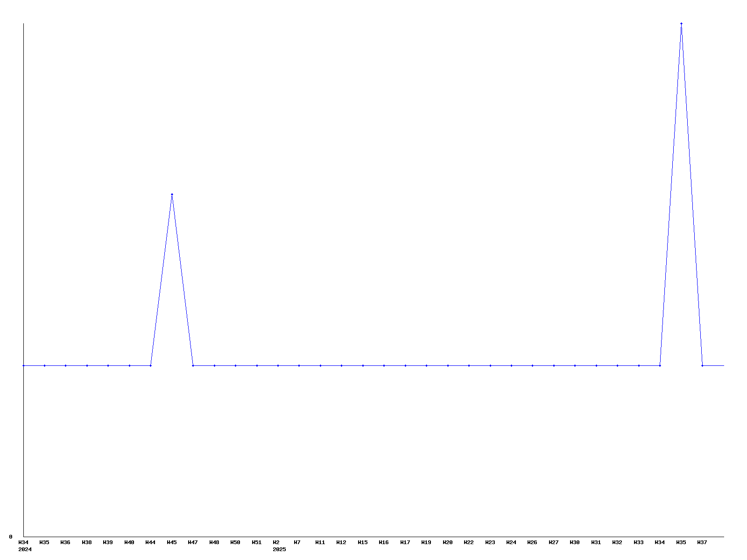
Task: Click the W20 x-axis label
Action: (x=448, y=542)
